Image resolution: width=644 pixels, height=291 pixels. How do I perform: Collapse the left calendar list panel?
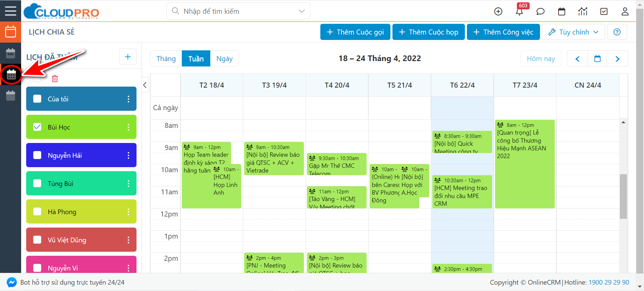coord(145,85)
